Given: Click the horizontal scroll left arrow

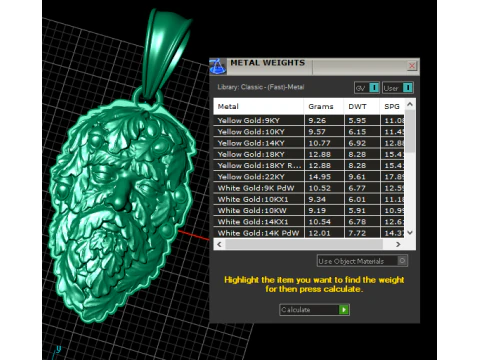Looking at the screenshot, I should pyautogui.click(x=219, y=244).
